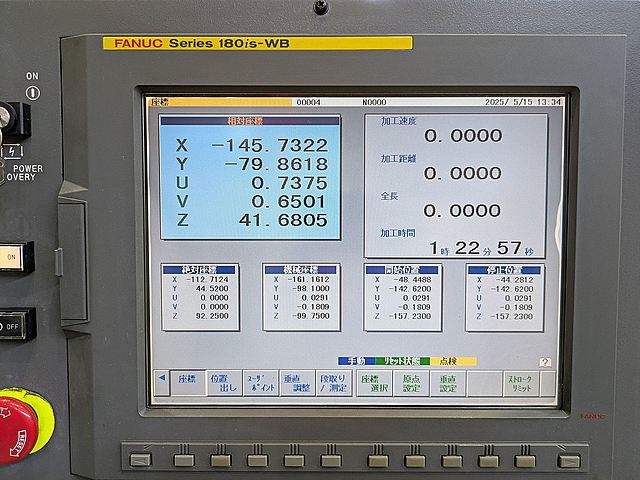640x480 pixels.
Task: Push the lit ON push button
Action: coord(12,257)
